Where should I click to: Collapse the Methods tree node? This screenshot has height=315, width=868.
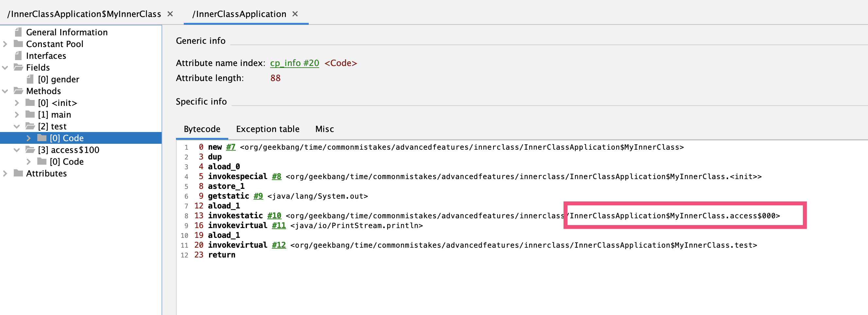[5, 91]
